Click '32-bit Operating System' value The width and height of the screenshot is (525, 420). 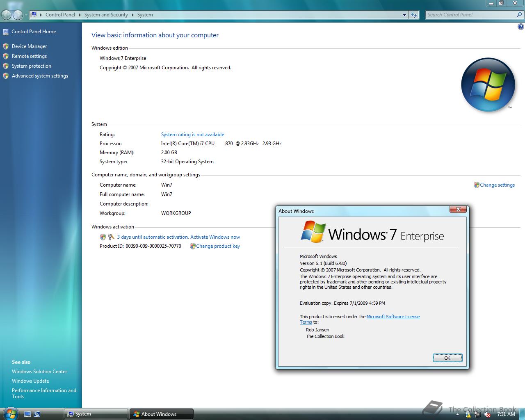[187, 162]
